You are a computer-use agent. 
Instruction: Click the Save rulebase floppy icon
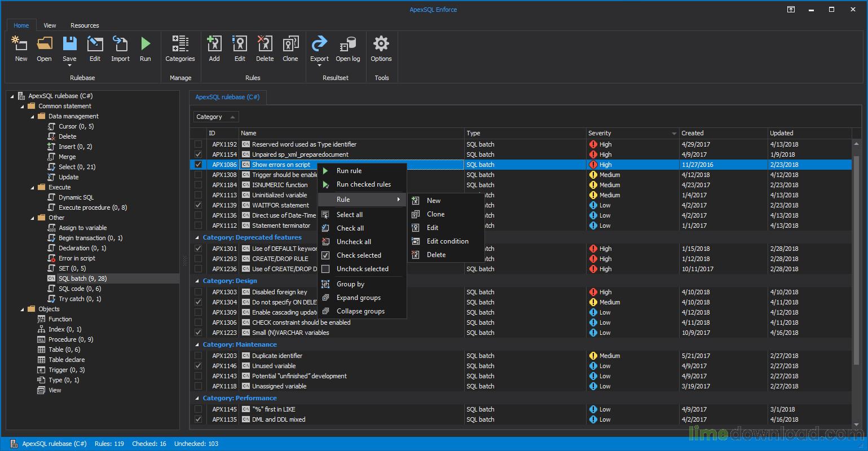(x=69, y=45)
